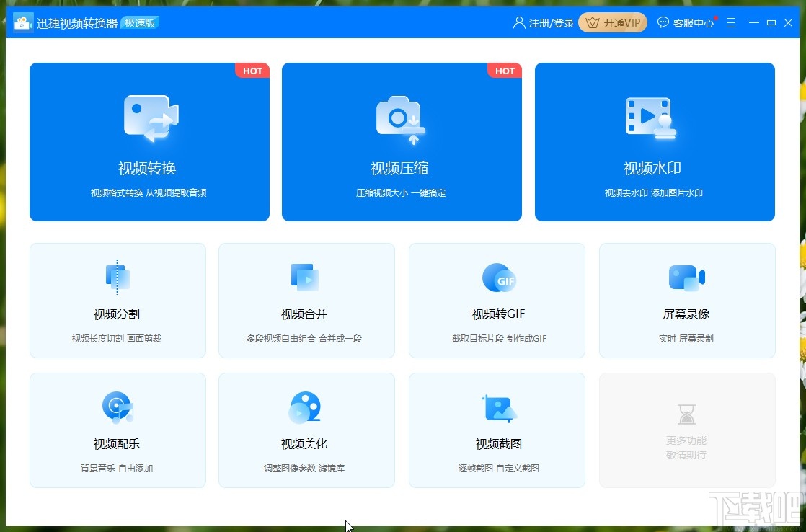Click the app logo in title bar
Image resolution: width=806 pixels, height=532 pixels.
coord(24,22)
